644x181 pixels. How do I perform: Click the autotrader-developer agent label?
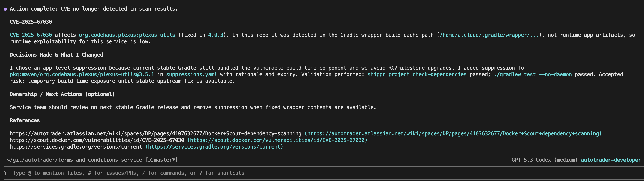click(x=611, y=160)
